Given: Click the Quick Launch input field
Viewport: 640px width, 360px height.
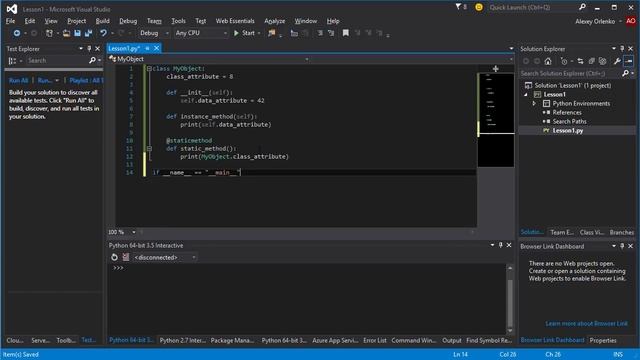Looking at the screenshot, I should (x=532, y=7).
